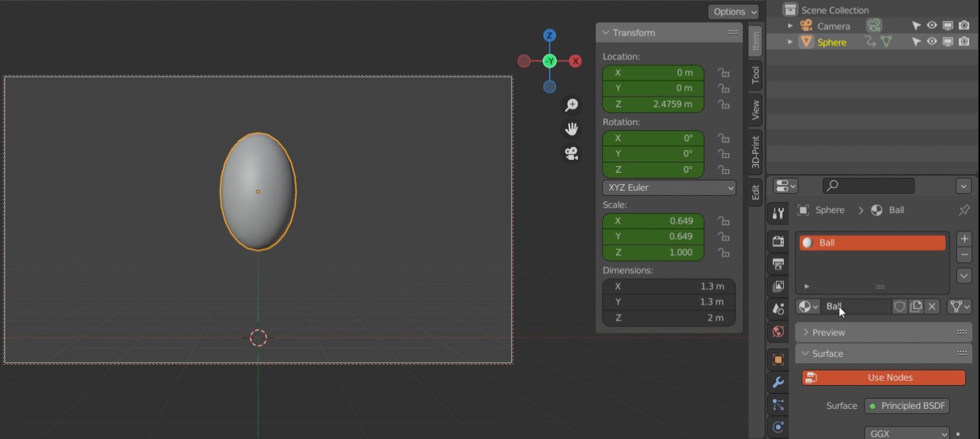Unlink the Ball material with X icon
The width and height of the screenshot is (980, 439).
932,307
